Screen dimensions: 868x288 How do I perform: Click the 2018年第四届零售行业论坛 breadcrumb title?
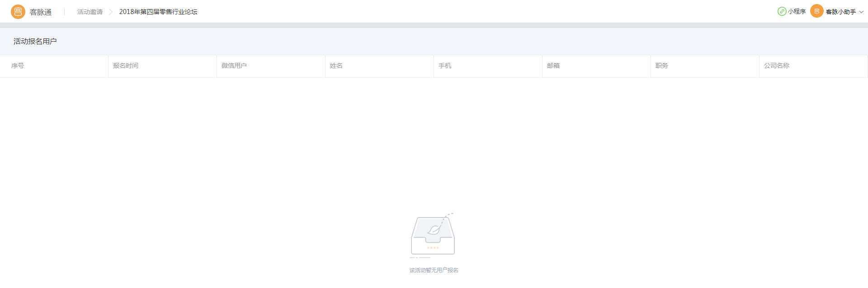pyautogui.click(x=158, y=12)
